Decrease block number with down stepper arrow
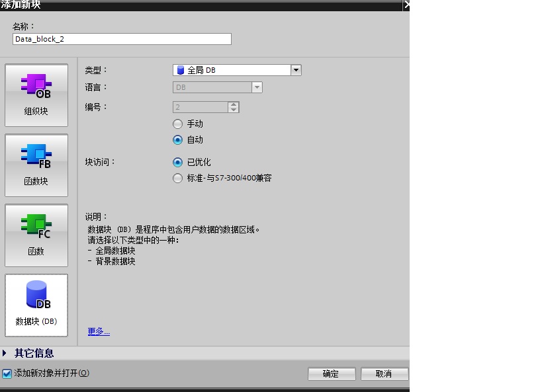 pos(234,110)
